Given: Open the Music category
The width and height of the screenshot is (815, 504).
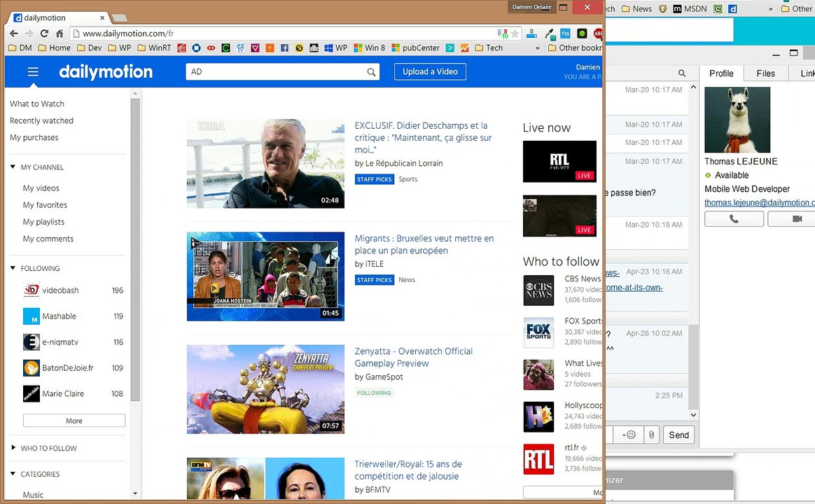Looking at the screenshot, I should [34, 495].
